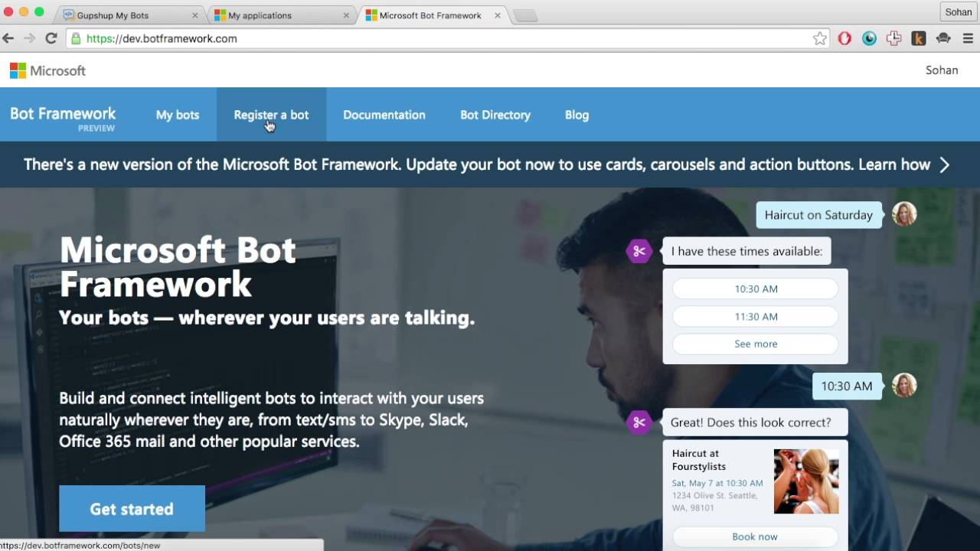Click the 'Microsoft Bot Framework' hero heading
This screenshot has width=980, height=551.
click(x=178, y=266)
